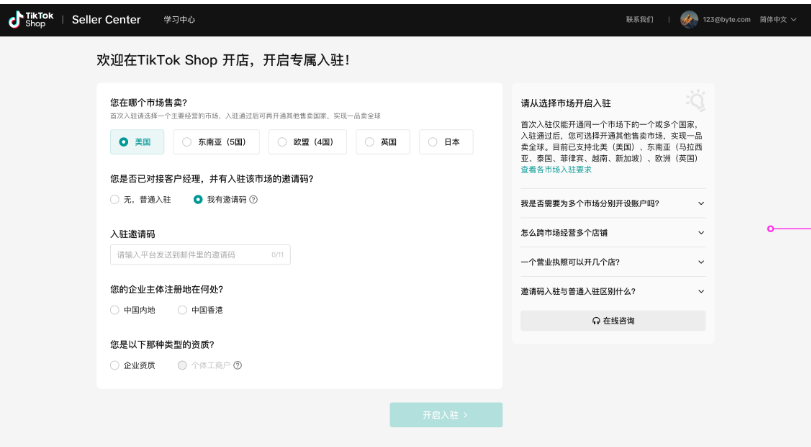This screenshot has width=811, height=447.
Task: Select the 日本 market option
Action: point(446,142)
